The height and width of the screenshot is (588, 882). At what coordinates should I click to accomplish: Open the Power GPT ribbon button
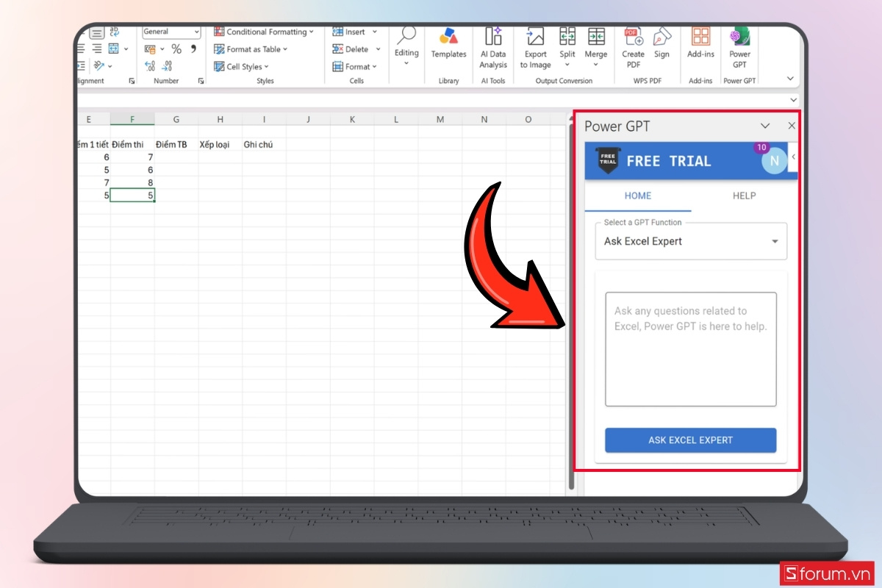pos(739,49)
